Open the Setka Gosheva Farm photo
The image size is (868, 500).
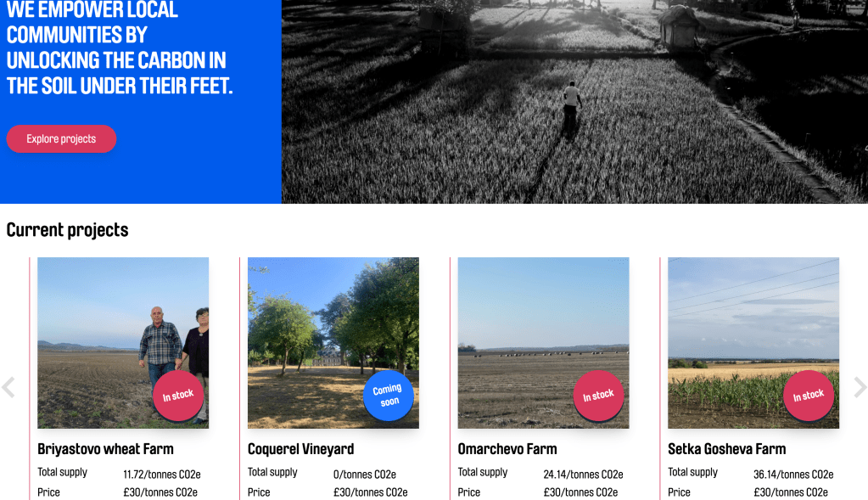click(753, 343)
